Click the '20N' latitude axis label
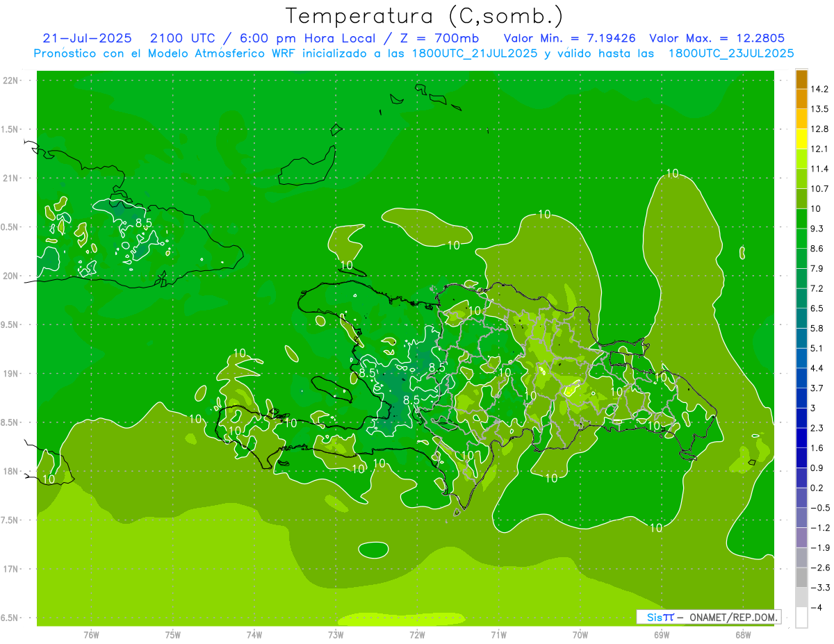834x644 pixels. 12,276
